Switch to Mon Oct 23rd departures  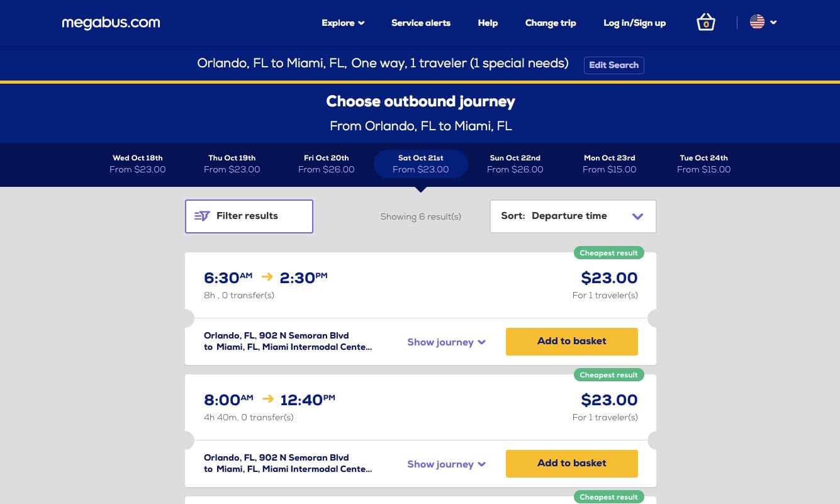(x=609, y=164)
